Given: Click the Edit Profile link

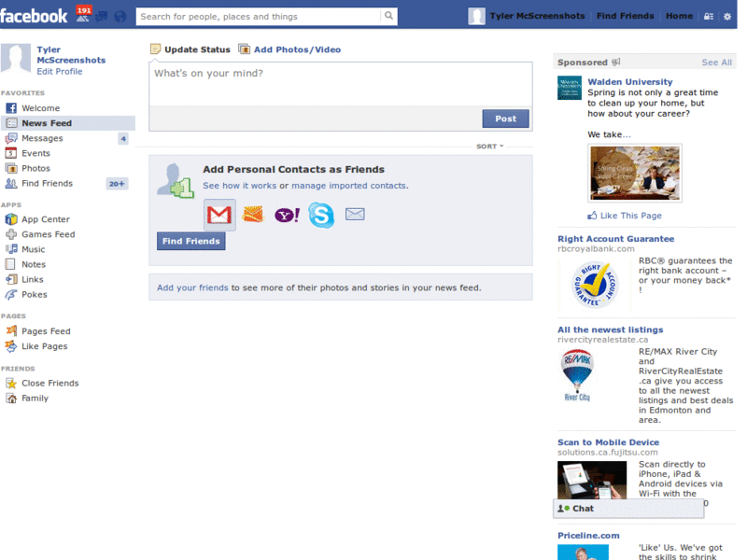Looking at the screenshot, I should pos(60,72).
